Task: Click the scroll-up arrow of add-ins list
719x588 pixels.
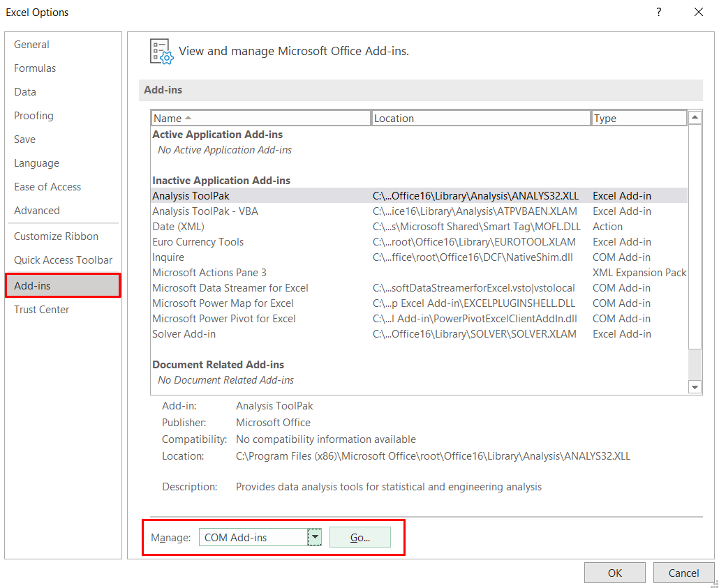Action: 695,117
